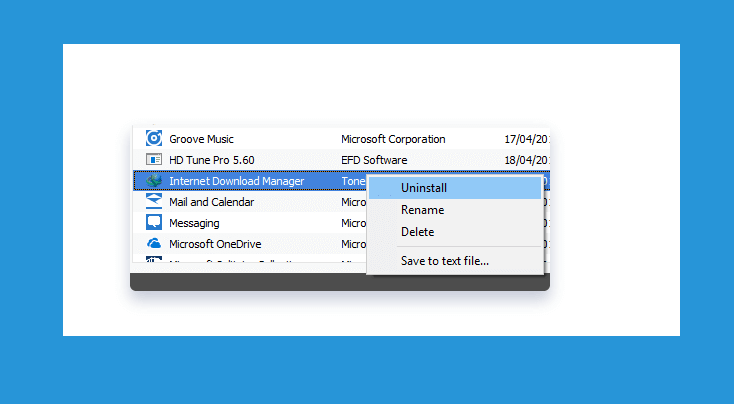Select the Microsoft OneDrive entry

coord(215,244)
